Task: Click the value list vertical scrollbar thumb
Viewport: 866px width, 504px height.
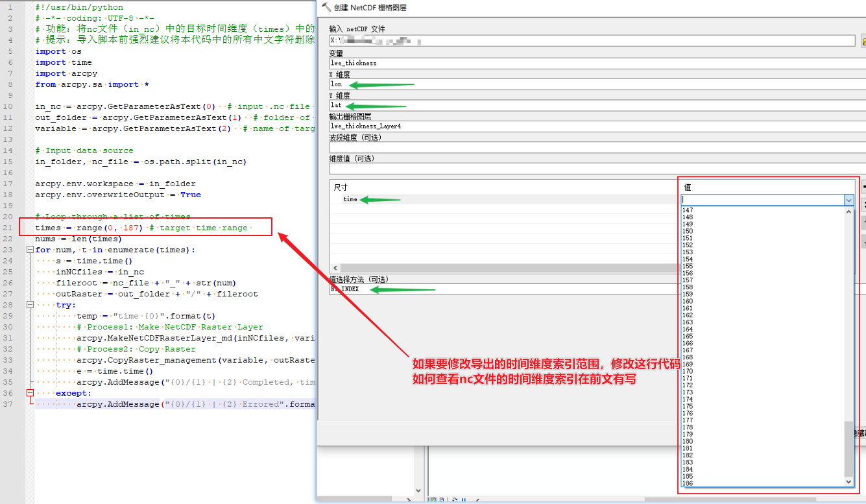Action: [849, 449]
